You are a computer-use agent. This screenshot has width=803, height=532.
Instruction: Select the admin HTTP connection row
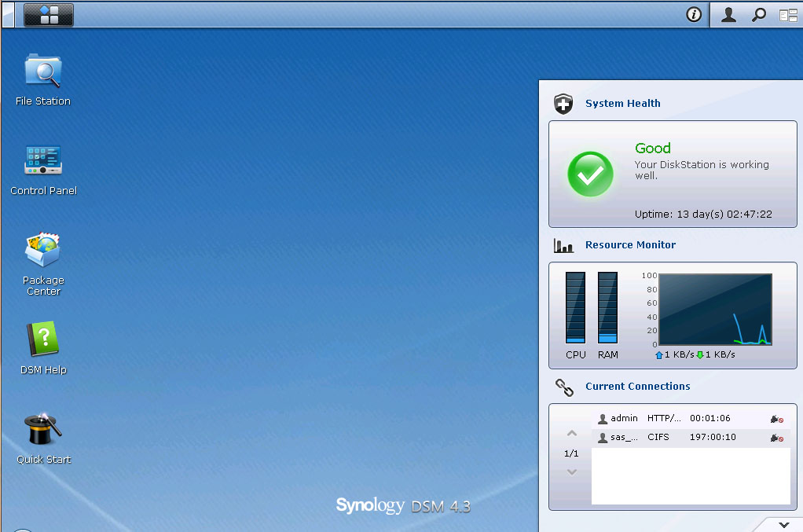coord(691,419)
